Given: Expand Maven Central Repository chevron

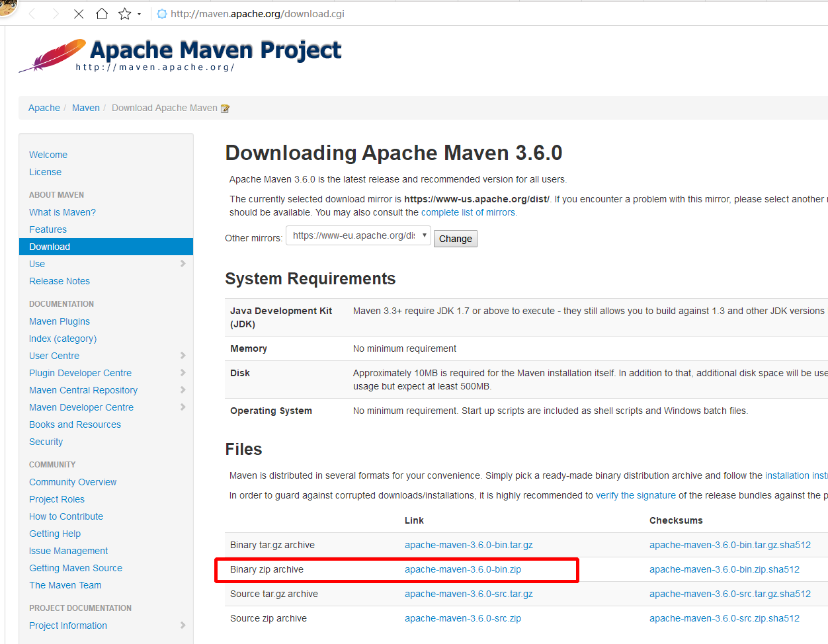Looking at the screenshot, I should [183, 389].
